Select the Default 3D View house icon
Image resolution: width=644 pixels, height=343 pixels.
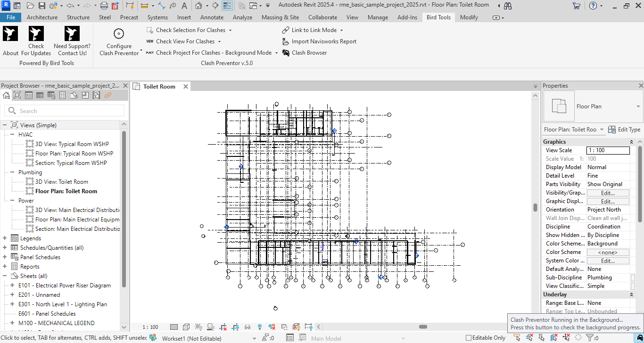point(199,6)
